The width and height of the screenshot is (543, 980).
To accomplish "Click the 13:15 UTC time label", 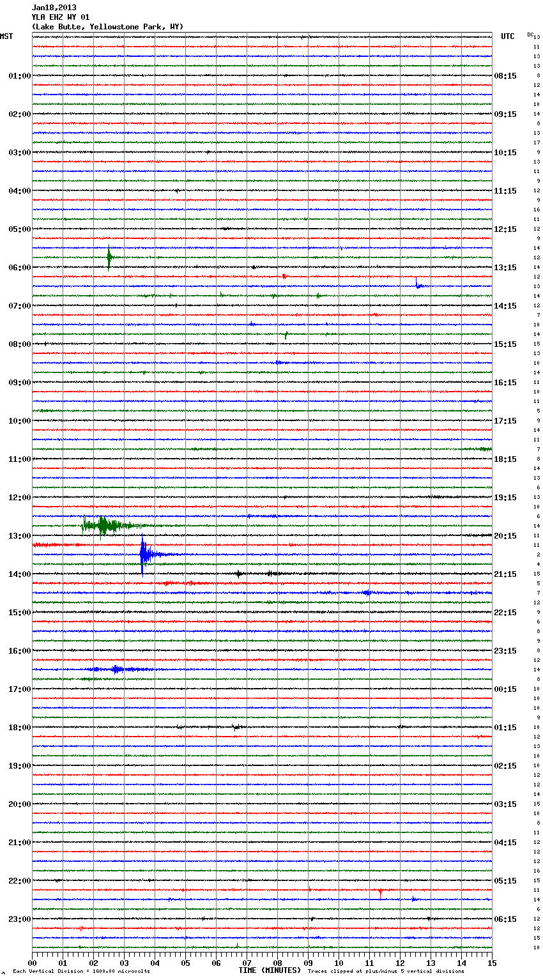I will tap(505, 268).
